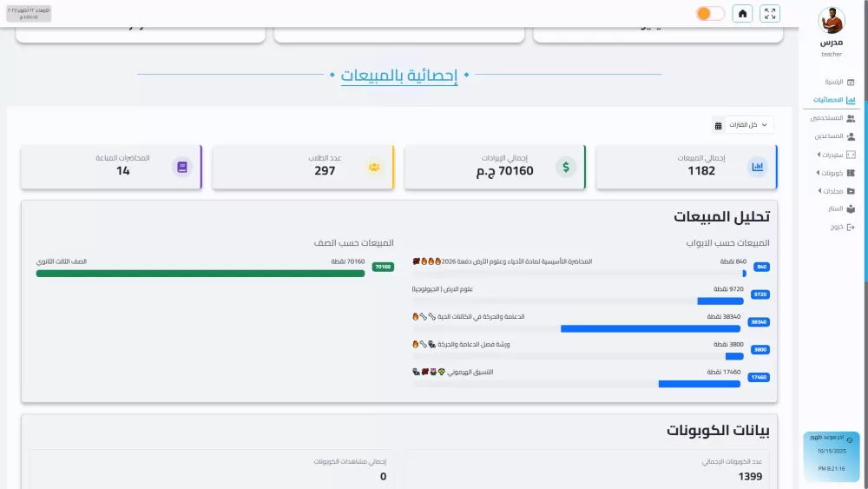The height and width of the screenshot is (489, 868).
Task: Click the المحاضرات المباعة book icon
Action: [182, 167]
